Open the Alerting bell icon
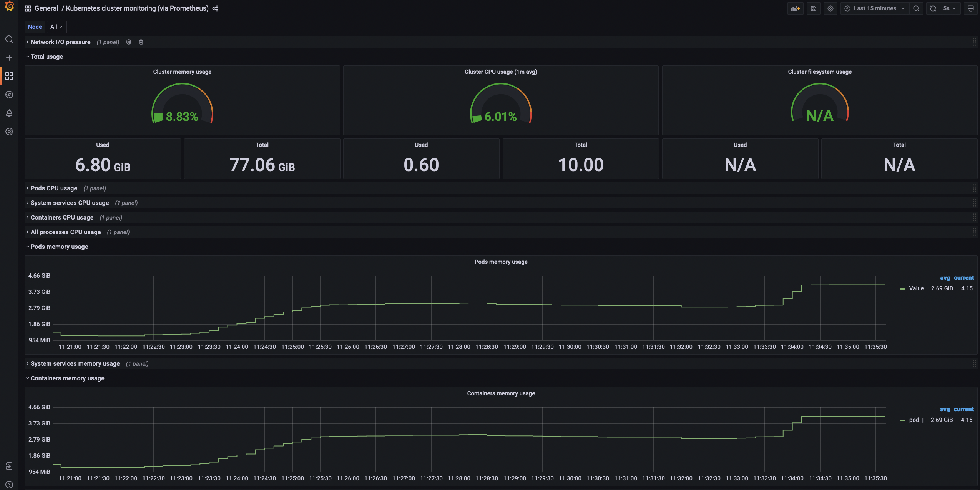 (9, 113)
